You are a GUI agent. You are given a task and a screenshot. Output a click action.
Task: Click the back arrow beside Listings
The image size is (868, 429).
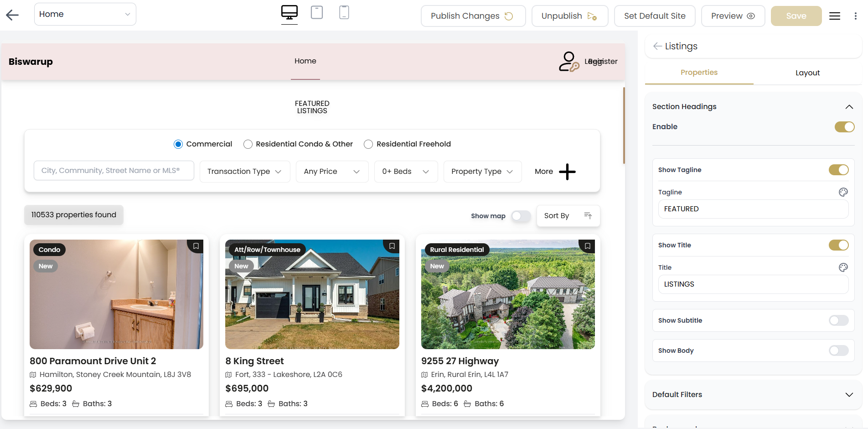point(657,46)
